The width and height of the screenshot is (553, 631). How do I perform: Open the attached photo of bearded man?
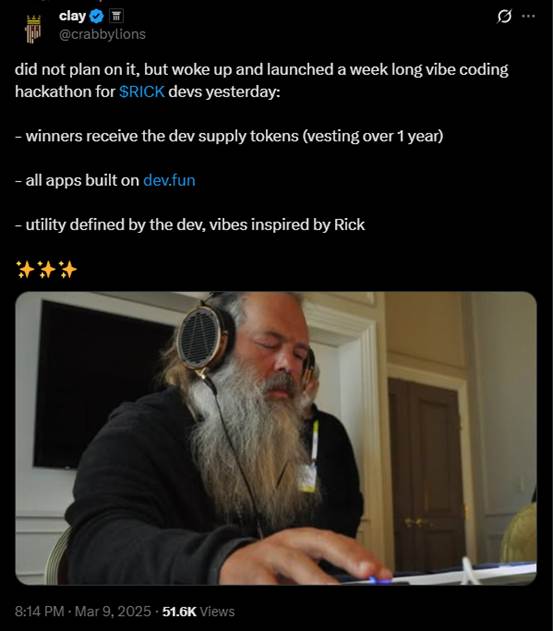coord(276,438)
